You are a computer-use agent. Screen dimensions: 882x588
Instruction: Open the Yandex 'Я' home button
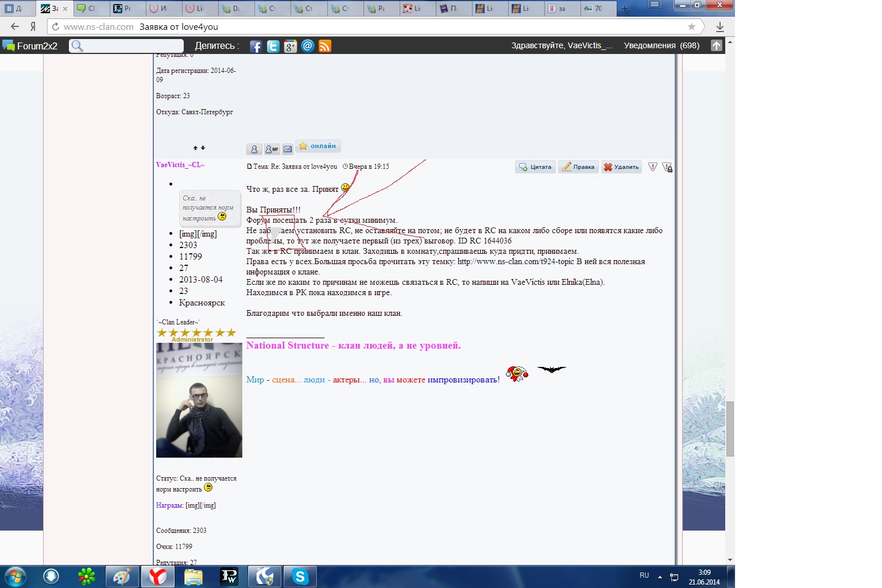(33, 26)
